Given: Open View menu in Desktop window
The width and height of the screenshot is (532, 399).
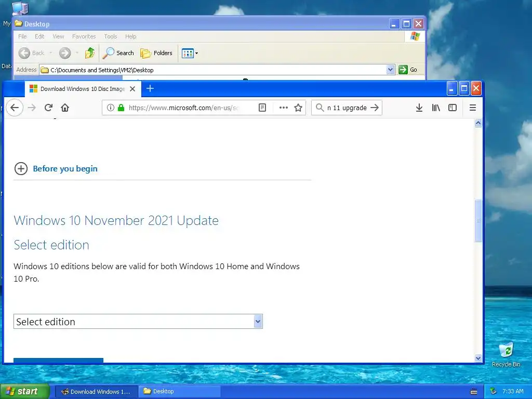Looking at the screenshot, I should [58, 36].
